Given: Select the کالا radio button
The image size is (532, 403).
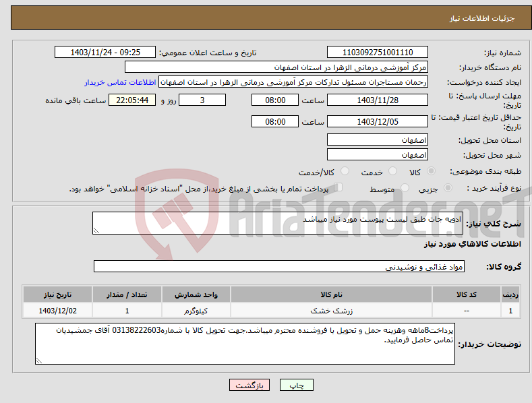Looking at the screenshot, I should point(431,171).
